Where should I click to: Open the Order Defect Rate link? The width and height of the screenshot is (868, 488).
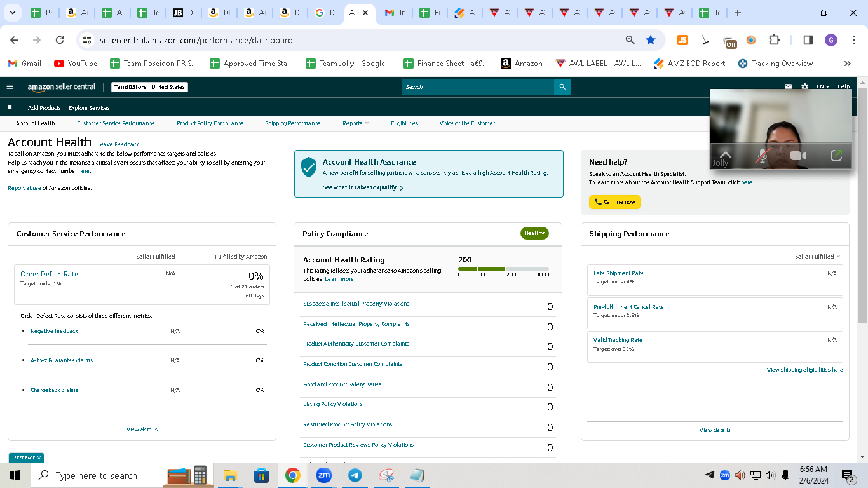pos(49,274)
